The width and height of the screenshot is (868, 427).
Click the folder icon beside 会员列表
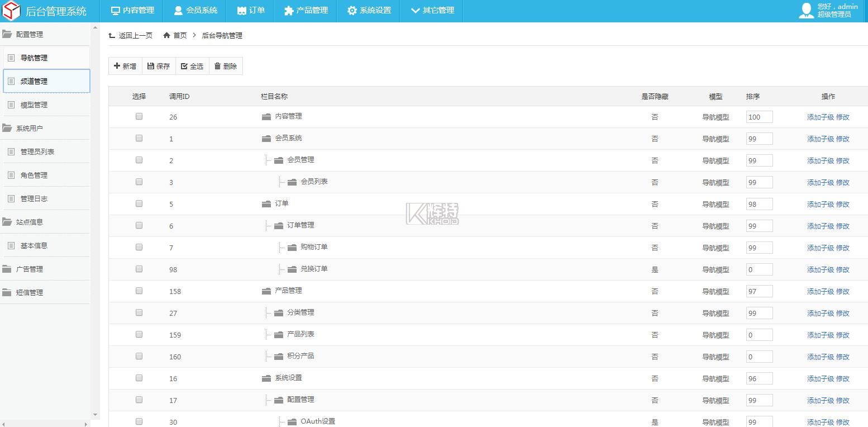point(292,182)
